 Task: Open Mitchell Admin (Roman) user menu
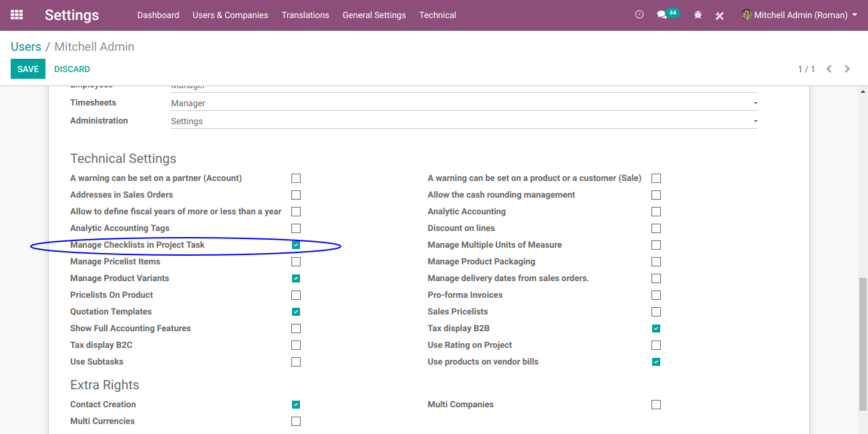coord(799,15)
